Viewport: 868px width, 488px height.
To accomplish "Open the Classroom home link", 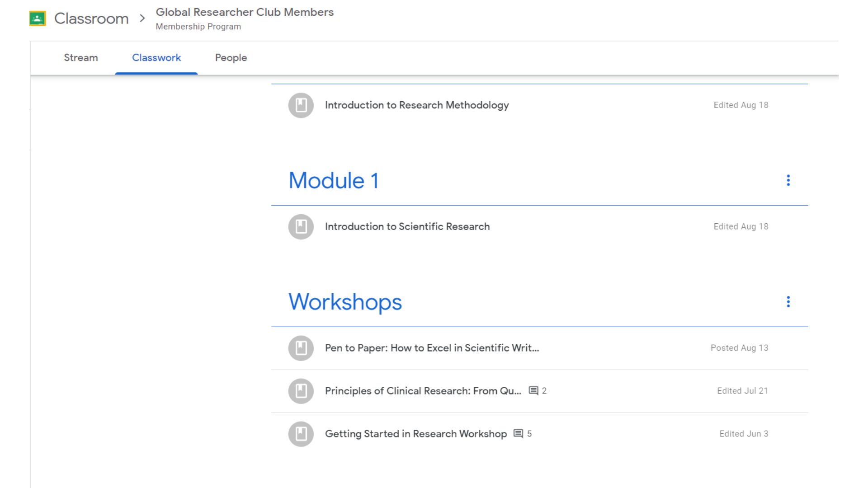I will pos(91,19).
